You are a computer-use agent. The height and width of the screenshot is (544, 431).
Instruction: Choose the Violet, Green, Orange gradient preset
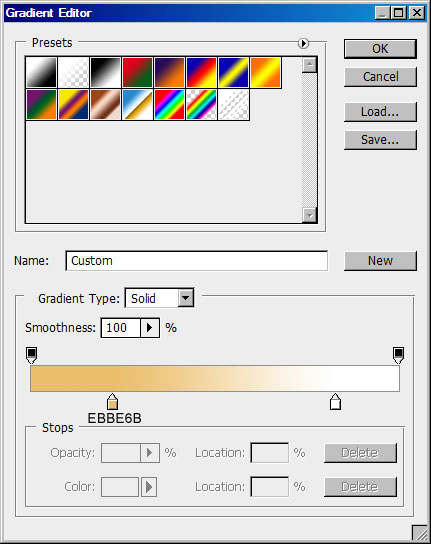coord(41,104)
